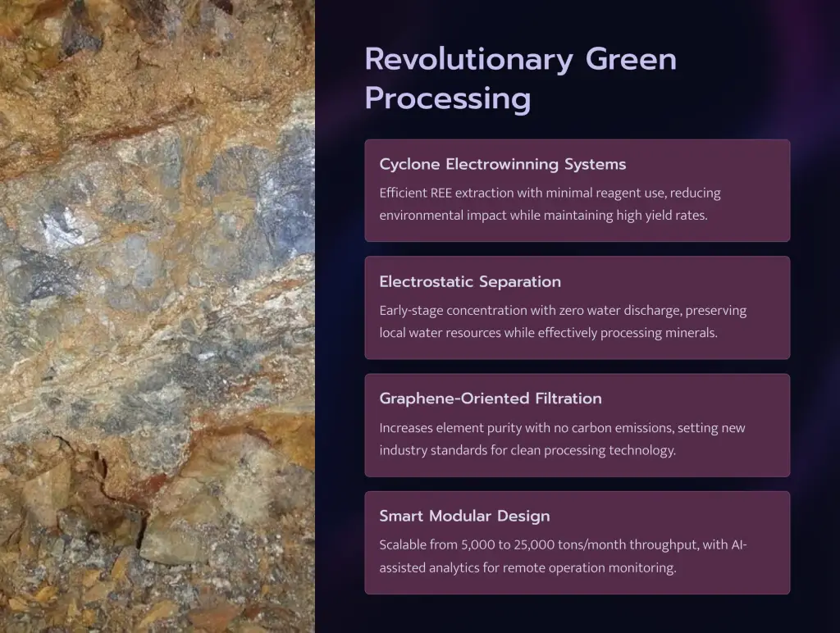Click the Revolutionary Green Processing slide title
This screenshot has width=840, height=633.
coord(520,79)
